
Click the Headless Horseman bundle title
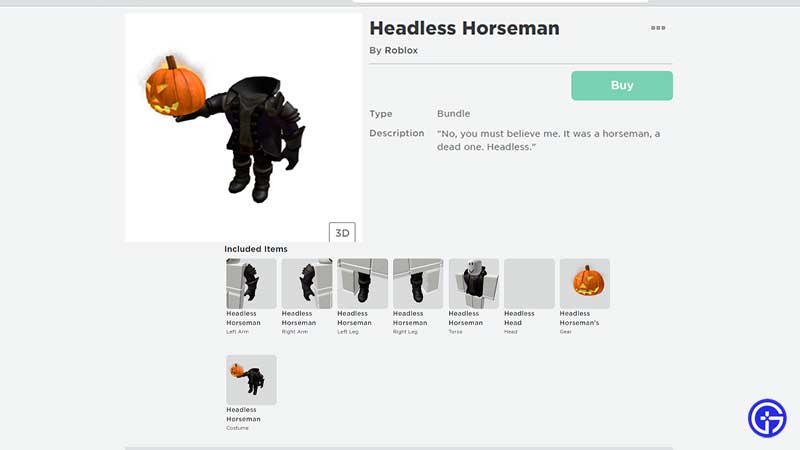pyautogui.click(x=464, y=28)
